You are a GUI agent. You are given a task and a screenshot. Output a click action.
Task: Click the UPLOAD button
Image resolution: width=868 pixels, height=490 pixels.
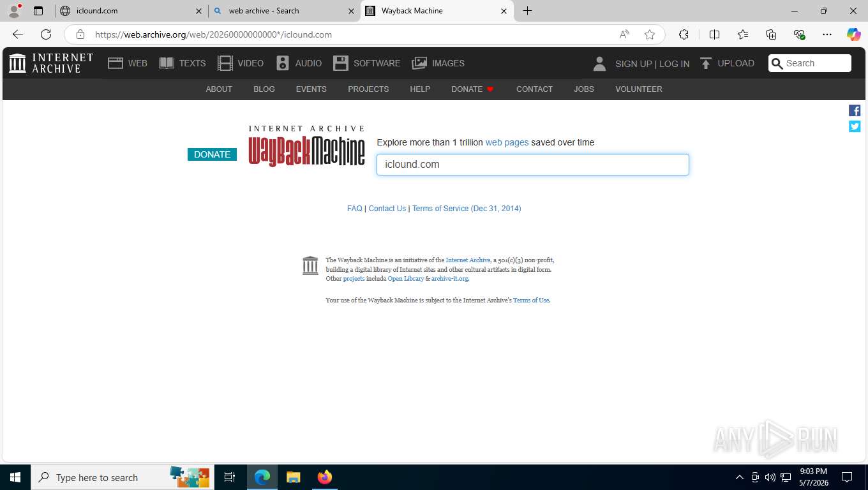(x=727, y=63)
